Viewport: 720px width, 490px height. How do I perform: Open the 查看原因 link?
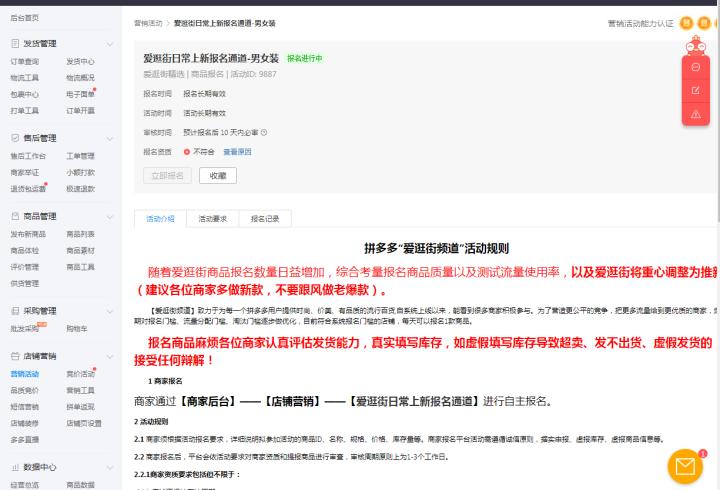(x=237, y=152)
